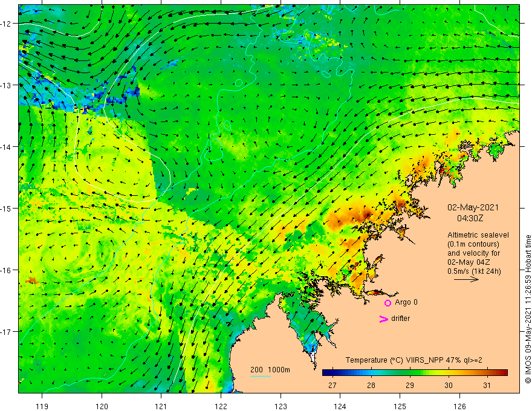This screenshot has width=532, height=411.
Task: Click the latitude axis label -12
Action: click(7, 24)
